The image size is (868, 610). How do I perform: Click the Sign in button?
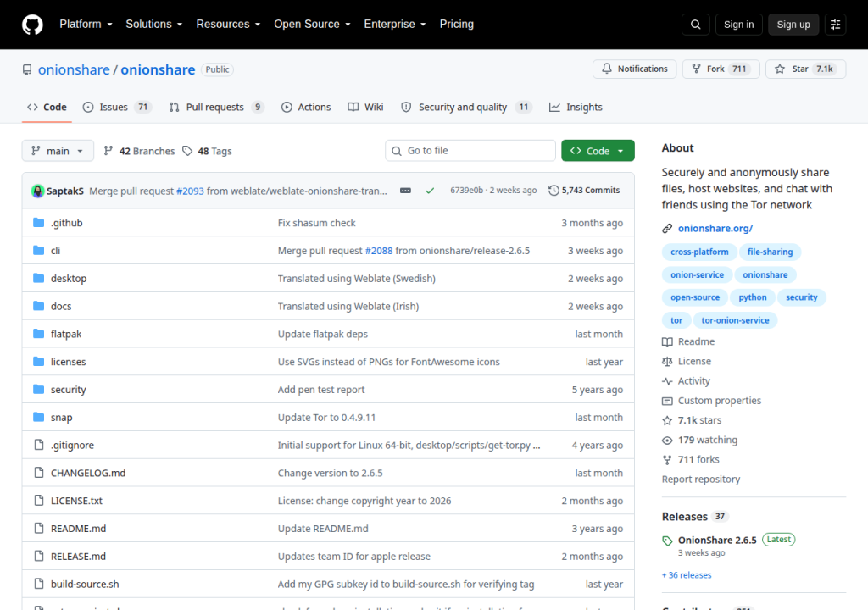(738, 25)
